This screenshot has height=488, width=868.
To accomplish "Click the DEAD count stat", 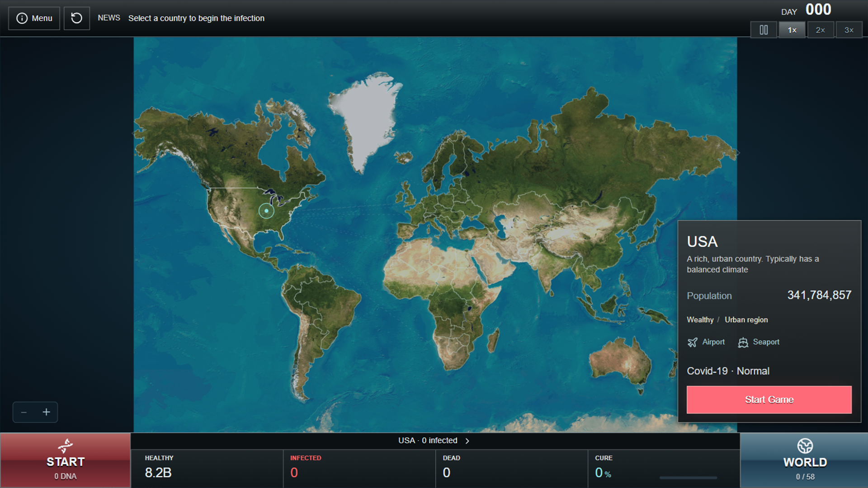I will [x=512, y=469].
